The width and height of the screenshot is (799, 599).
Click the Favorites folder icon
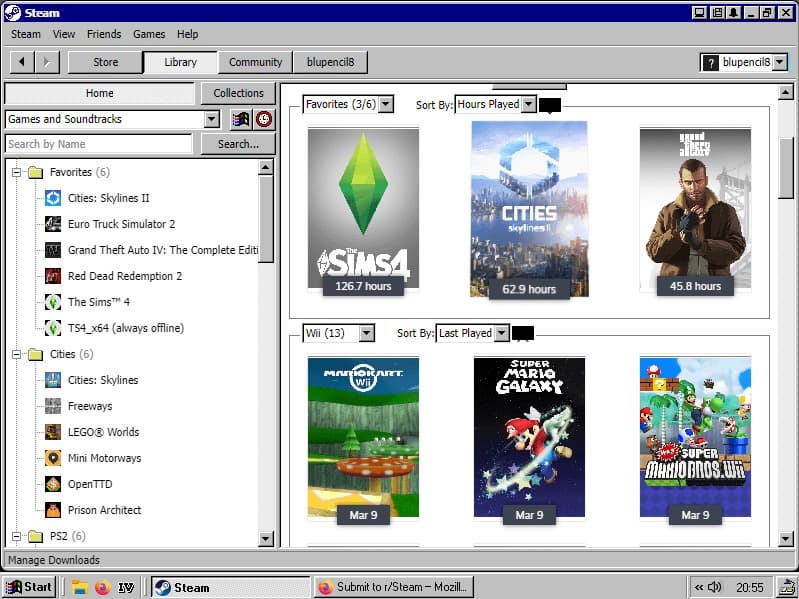point(35,172)
